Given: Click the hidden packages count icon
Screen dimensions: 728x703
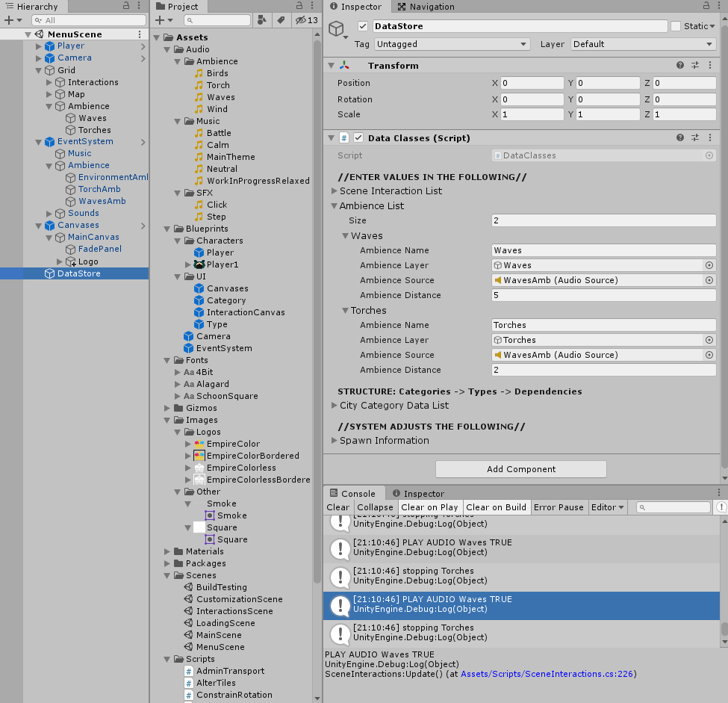Looking at the screenshot, I should pyautogui.click(x=306, y=20).
